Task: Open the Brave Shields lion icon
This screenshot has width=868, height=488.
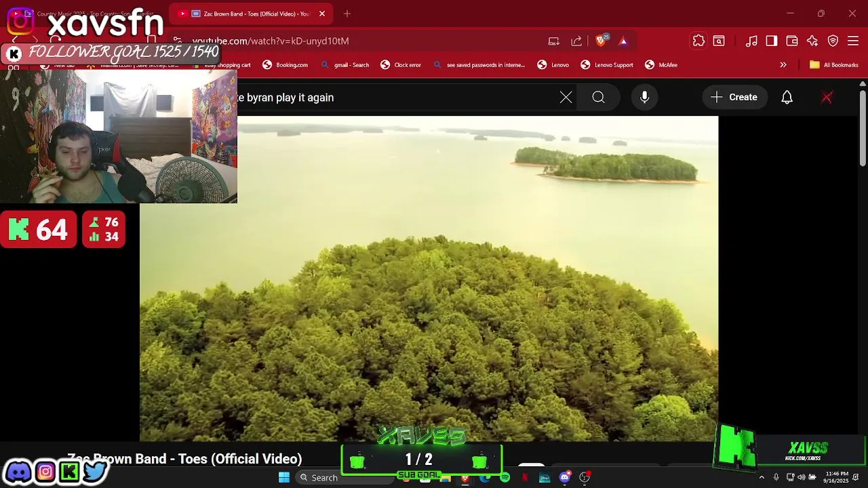Action: click(601, 41)
